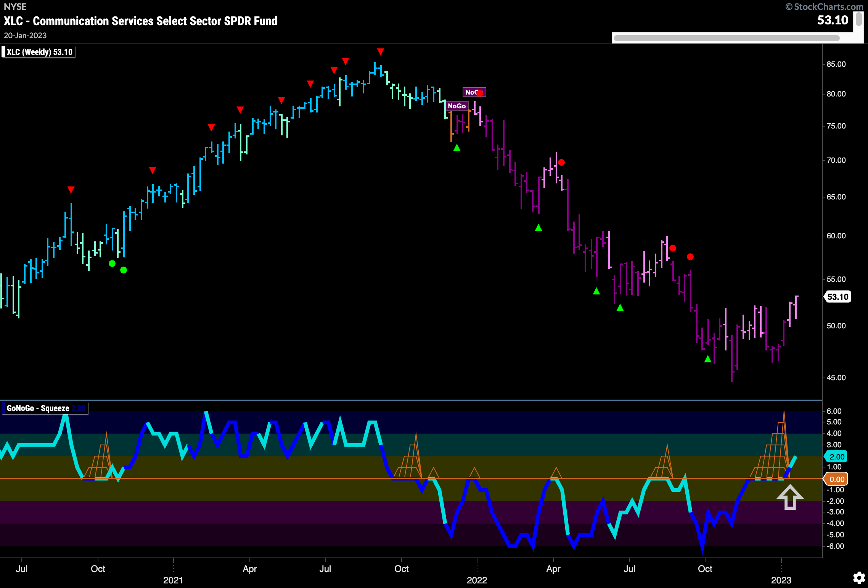Click the upper NoGo label near 80.00
The width and height of the screenshot is (868, 588).
[471, 92]
